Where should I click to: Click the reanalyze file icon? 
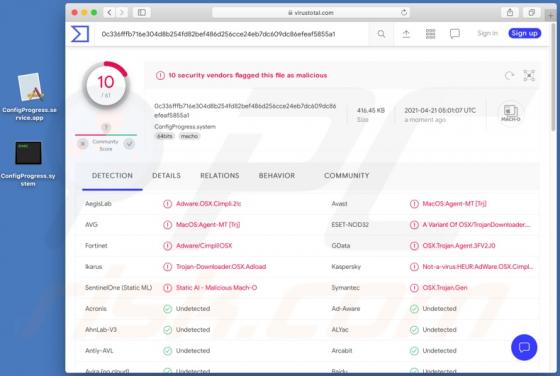(509, 75)
